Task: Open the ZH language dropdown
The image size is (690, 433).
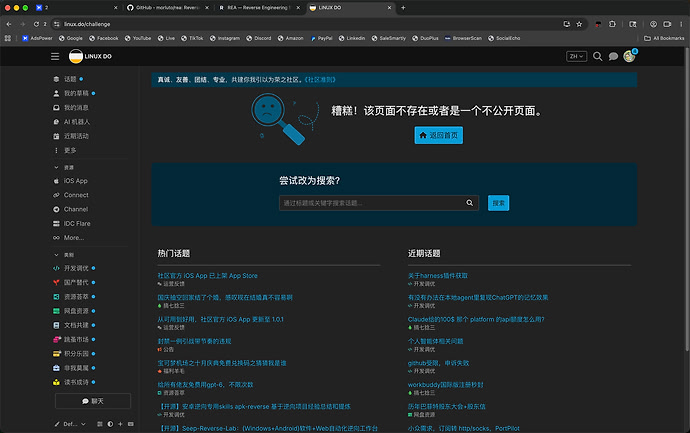Action: 576,56
